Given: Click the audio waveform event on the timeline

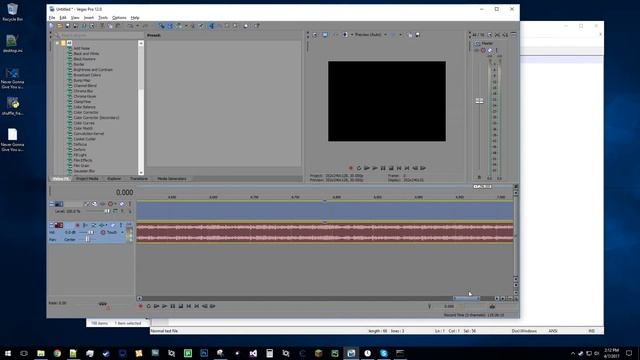Looking at the screenshot, I should 324,233.
